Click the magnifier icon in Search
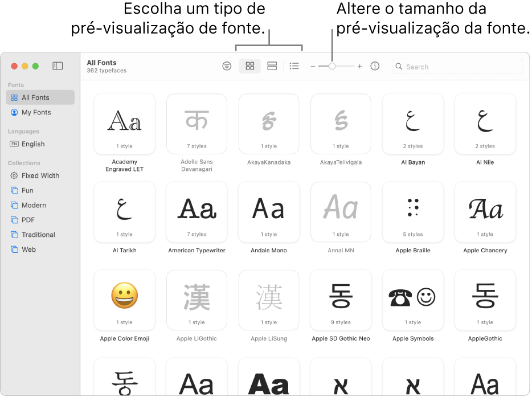This screenshot has height=397, width=532. pos(399,67)
